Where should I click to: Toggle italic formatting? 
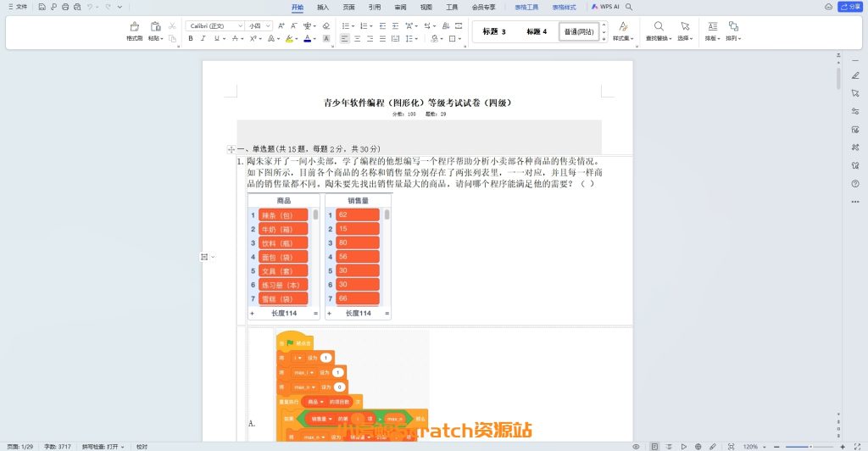click(x=203, y=38)
